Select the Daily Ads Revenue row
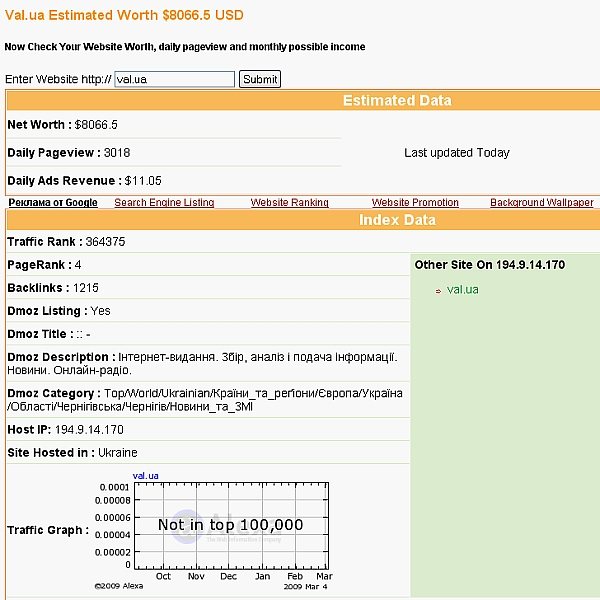The width and height of the screenshot is (600, 600). [x=84, y=181]
